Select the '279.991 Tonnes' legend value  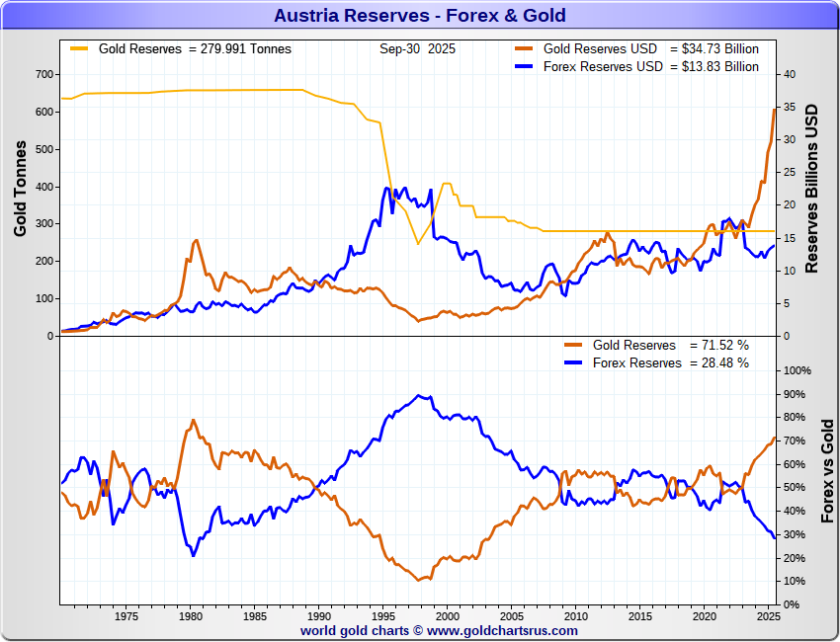click(246, 48)
